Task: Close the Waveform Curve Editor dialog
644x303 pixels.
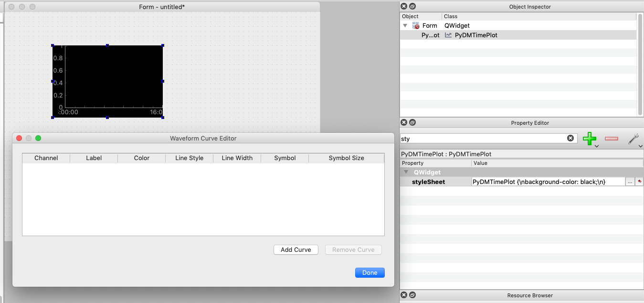Action: (x=19, y=138)
